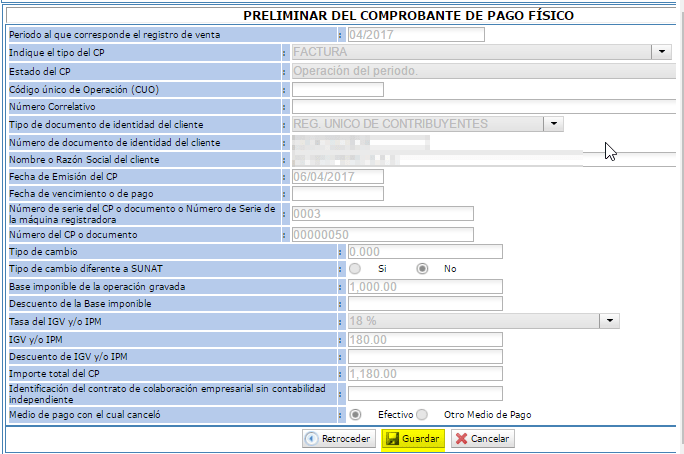Click the Fecha de Emisión del CP field
This screenshot has height=454, width=684.
coord(337,177)
